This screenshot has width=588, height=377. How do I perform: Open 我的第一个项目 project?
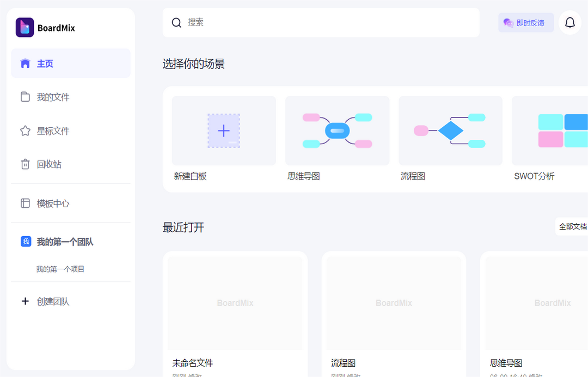pos(60,269)
